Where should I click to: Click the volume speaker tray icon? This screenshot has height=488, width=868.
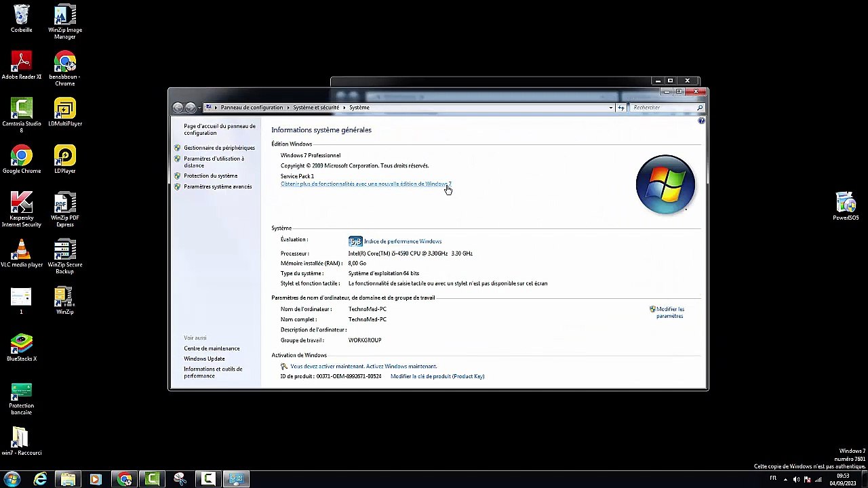796,479
